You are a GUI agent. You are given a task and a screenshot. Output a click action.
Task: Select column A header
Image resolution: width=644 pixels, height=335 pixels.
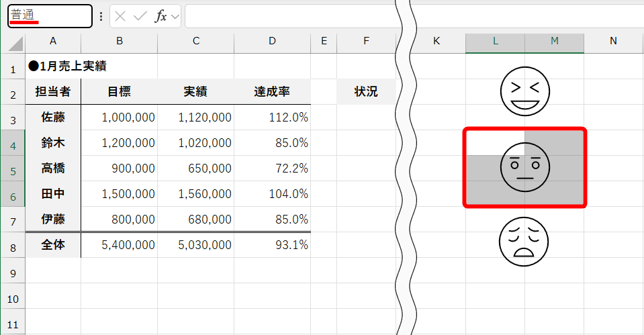click(53, 41)
